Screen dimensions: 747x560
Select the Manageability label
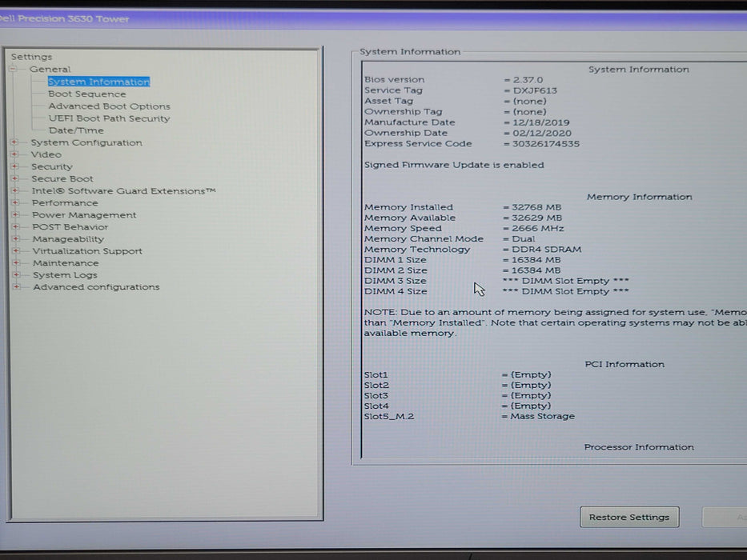pos(68,239)
